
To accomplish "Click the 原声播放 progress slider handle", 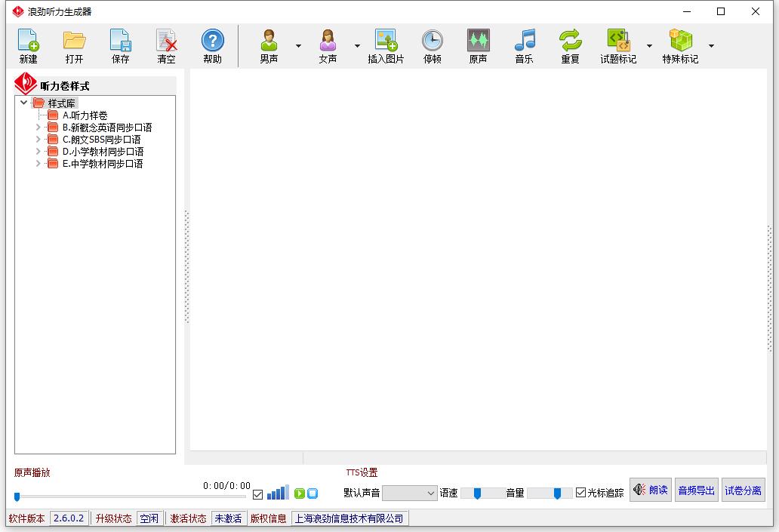I will coord(17,497).
